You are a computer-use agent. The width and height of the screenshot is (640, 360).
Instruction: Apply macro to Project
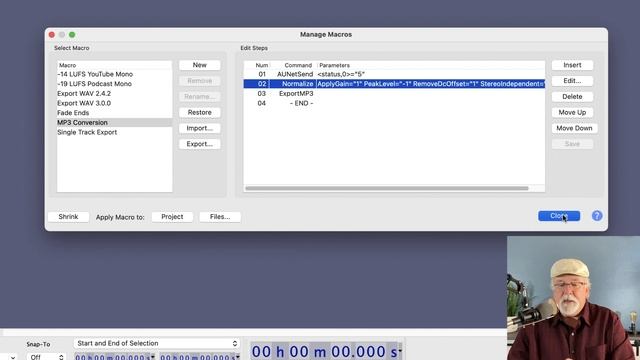tap(172, 217)
